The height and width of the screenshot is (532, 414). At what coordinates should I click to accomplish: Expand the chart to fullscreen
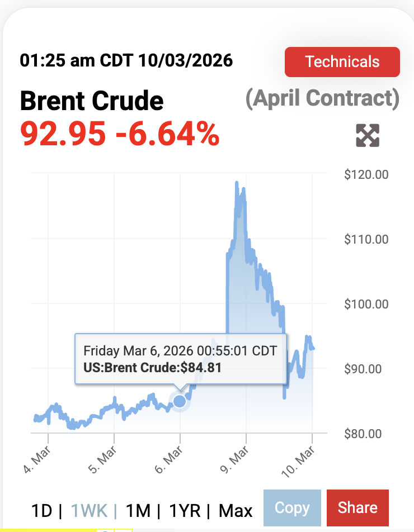(368, 135)
